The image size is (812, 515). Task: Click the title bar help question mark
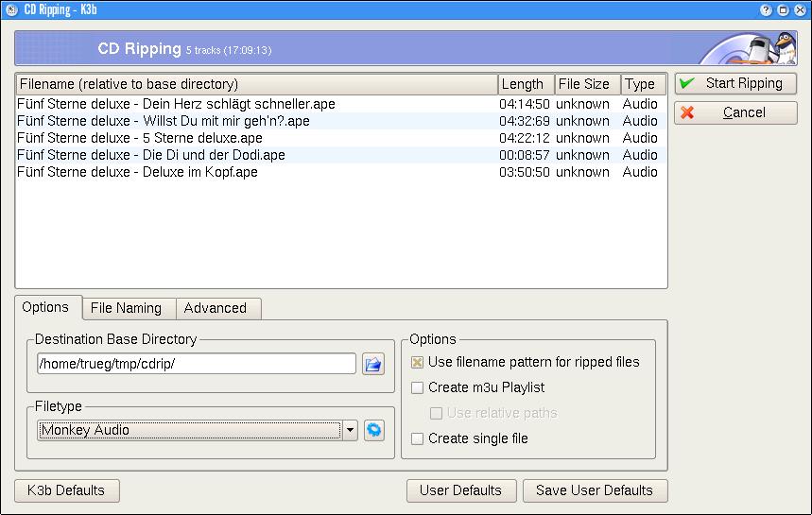point(766,9)
